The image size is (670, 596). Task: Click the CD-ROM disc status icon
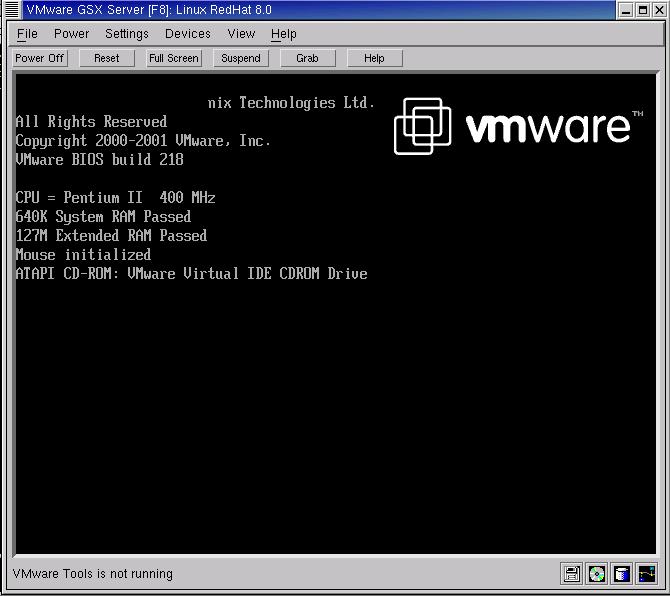(x=597, y=574)
